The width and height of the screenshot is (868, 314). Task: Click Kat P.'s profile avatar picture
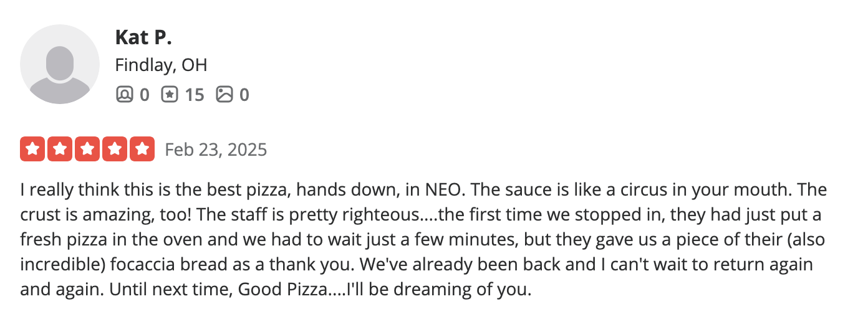coord(60,65)
